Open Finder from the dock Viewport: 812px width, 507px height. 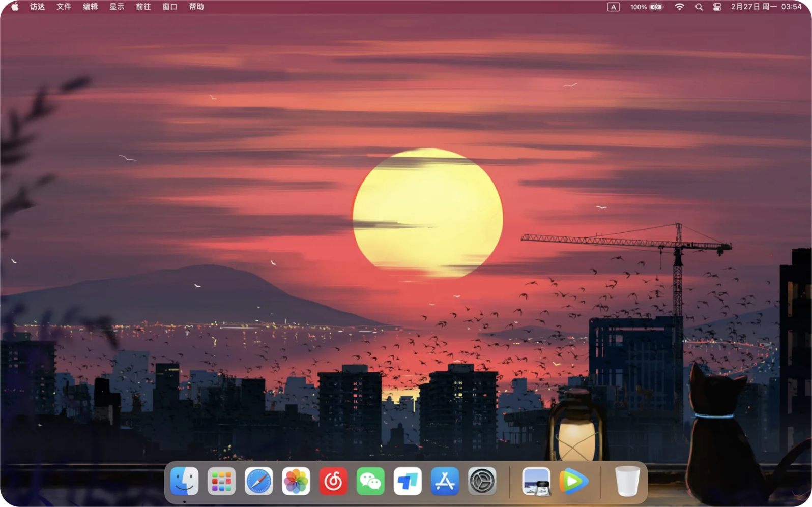click(x=184, y=481)
